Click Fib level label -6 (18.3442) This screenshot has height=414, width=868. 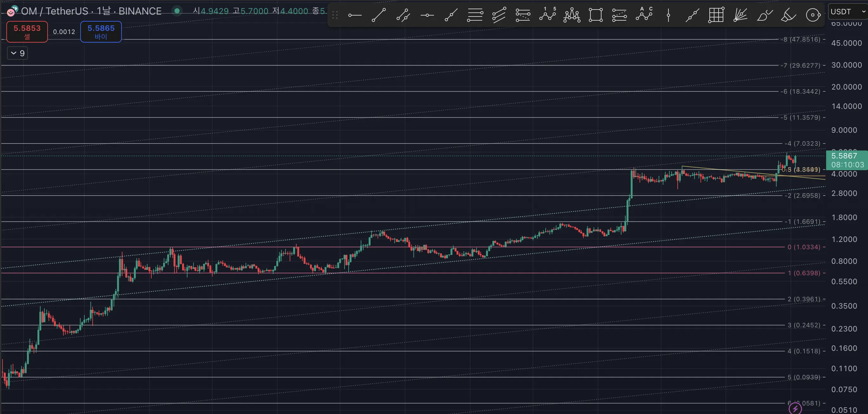pyautogui.click(x=800, y=91)
